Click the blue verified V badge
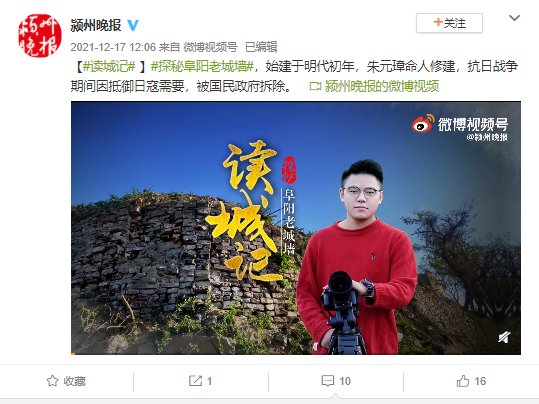539x404 pixels. point(133,25)
